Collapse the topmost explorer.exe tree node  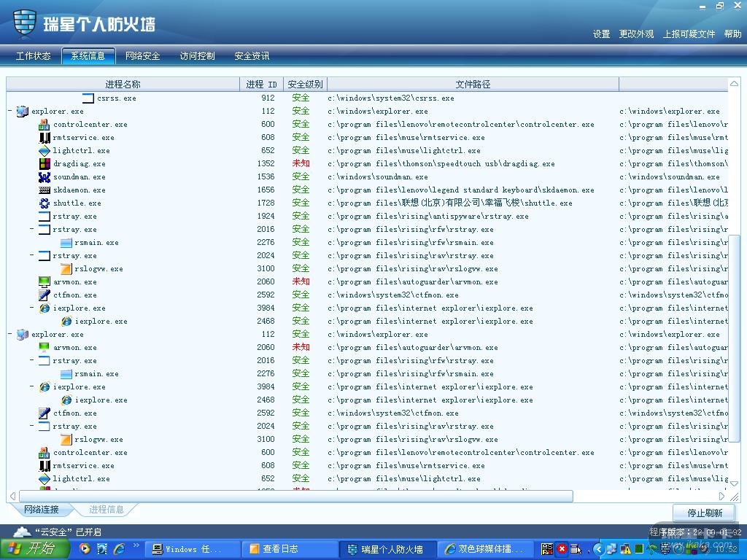point(10,112)
